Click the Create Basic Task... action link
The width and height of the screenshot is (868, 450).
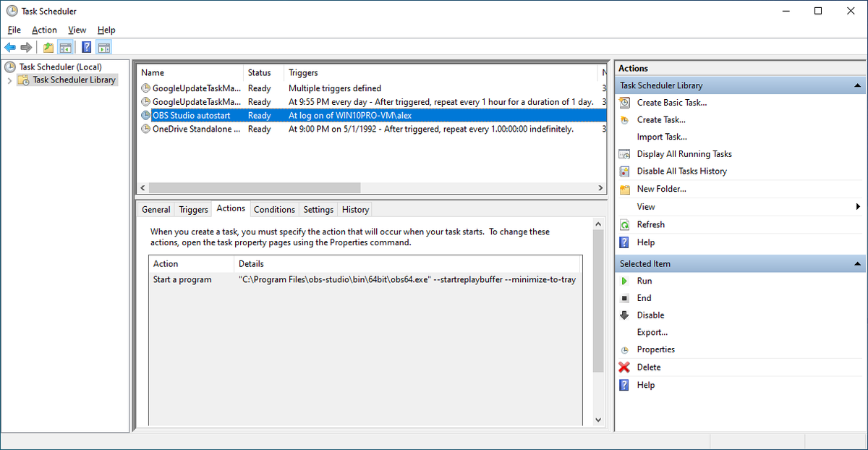(x=672, y=103)
